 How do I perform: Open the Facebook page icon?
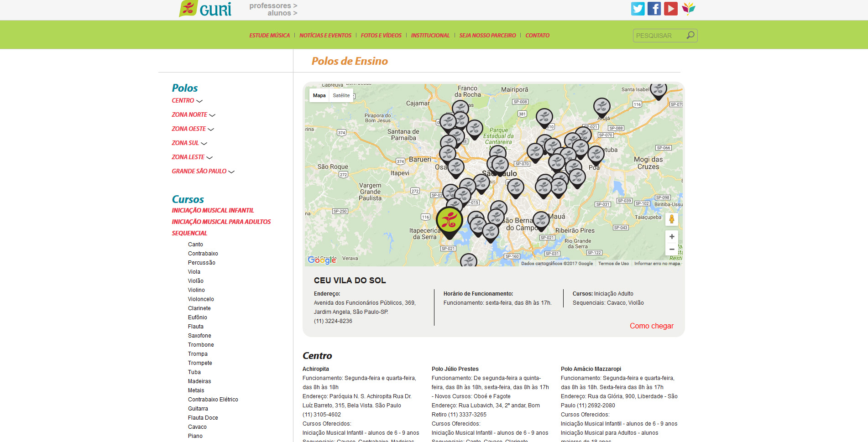654,9
